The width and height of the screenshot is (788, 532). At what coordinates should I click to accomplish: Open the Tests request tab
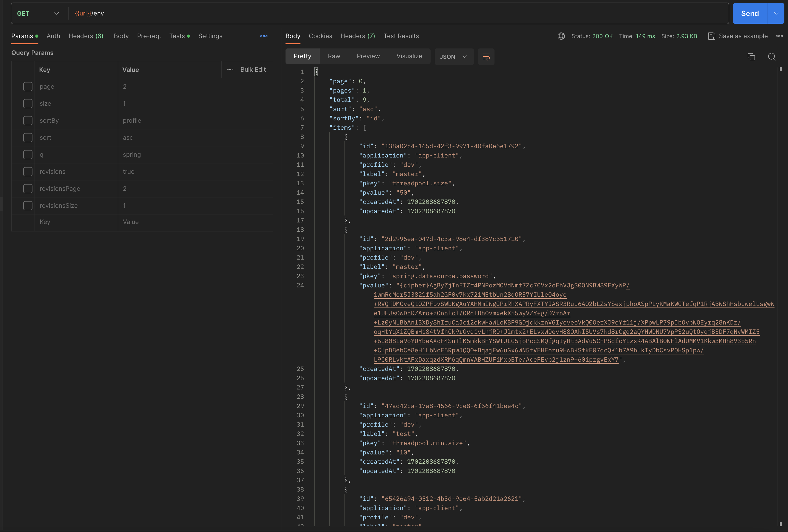tap(177, 36)
